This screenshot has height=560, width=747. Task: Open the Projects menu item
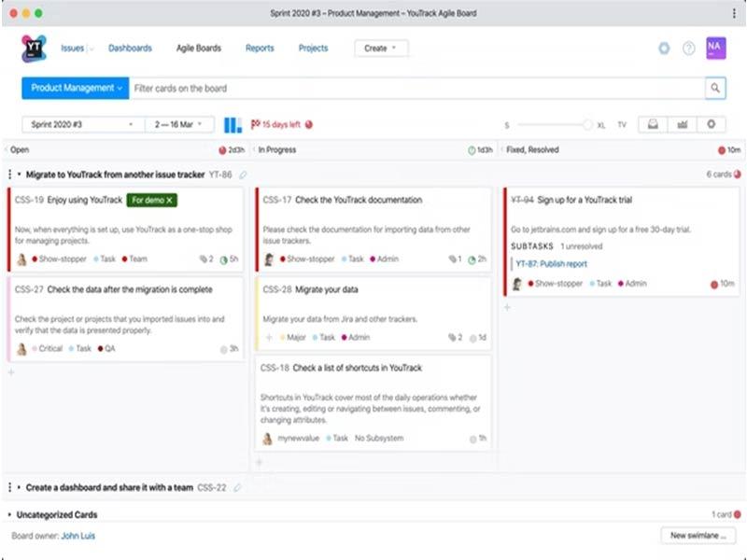click(x=313, y=49)
